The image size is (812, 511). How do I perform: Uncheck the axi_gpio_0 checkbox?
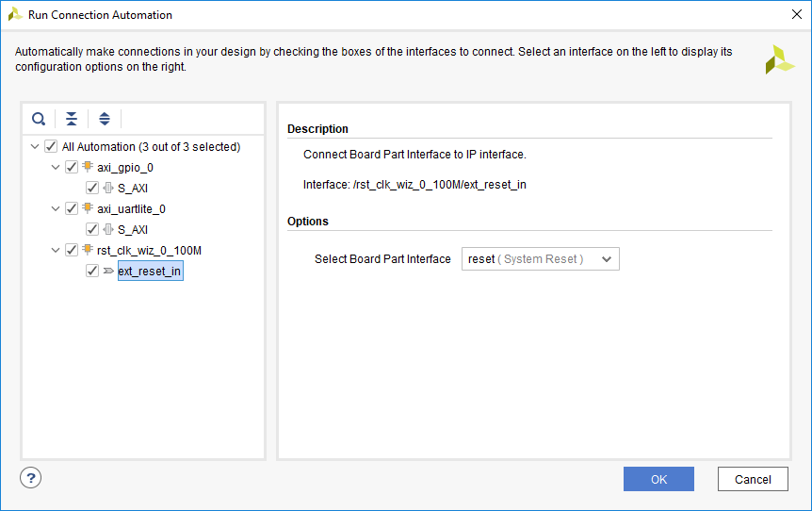click(72, 167)
